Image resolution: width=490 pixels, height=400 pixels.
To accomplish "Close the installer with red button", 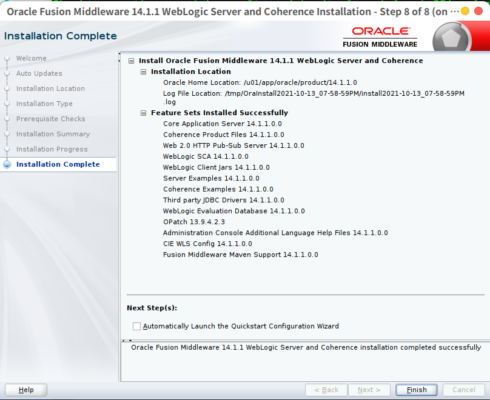I will coord(479,11).
